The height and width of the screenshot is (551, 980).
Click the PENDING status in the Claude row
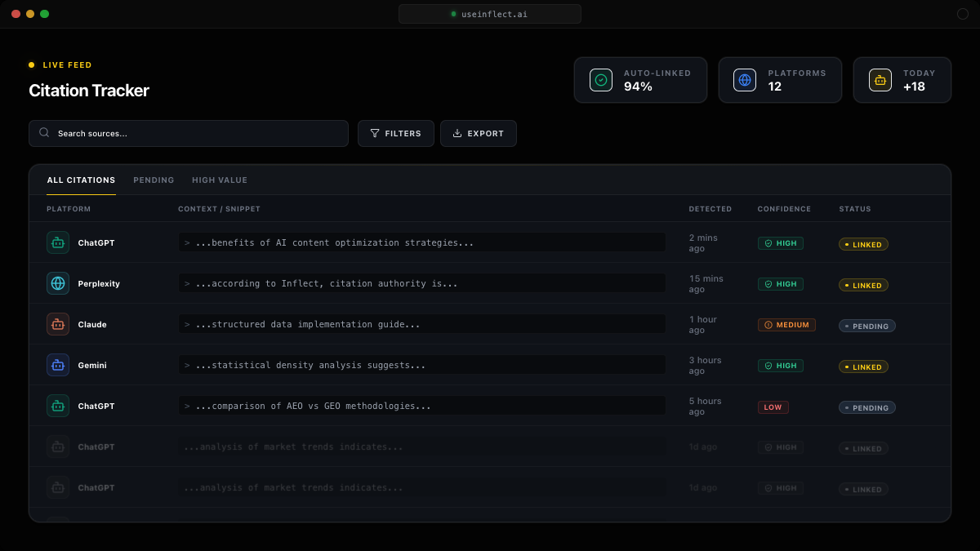[867, 326]
